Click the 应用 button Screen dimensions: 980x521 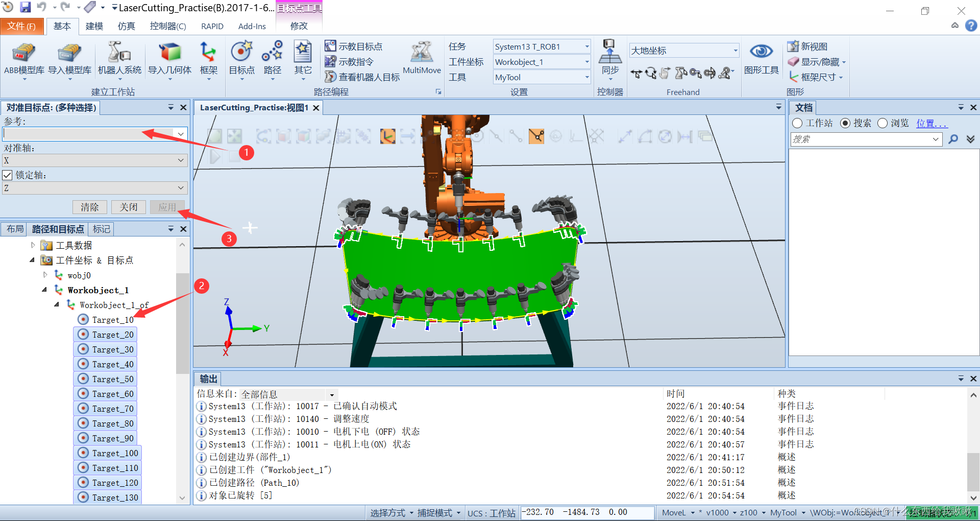point(167,207)
